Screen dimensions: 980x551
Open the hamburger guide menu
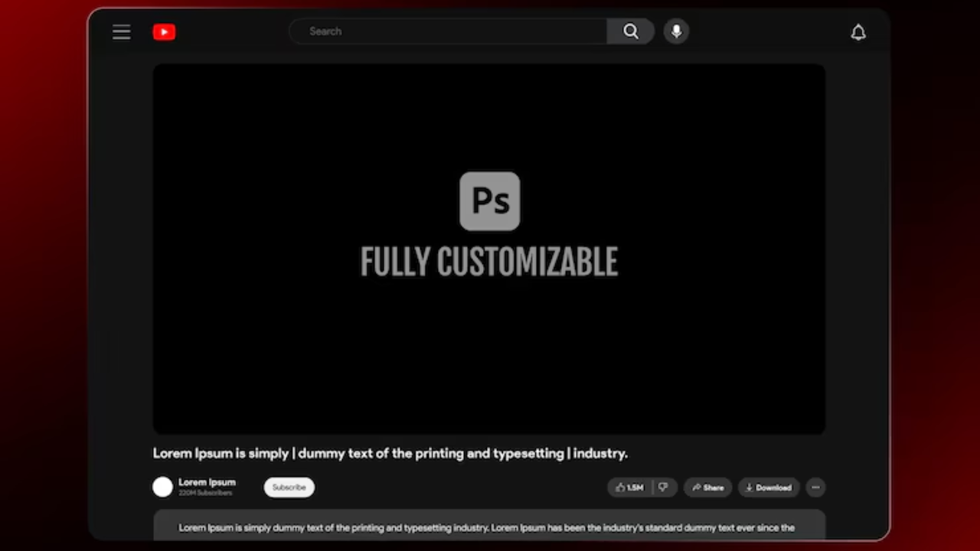121,32
